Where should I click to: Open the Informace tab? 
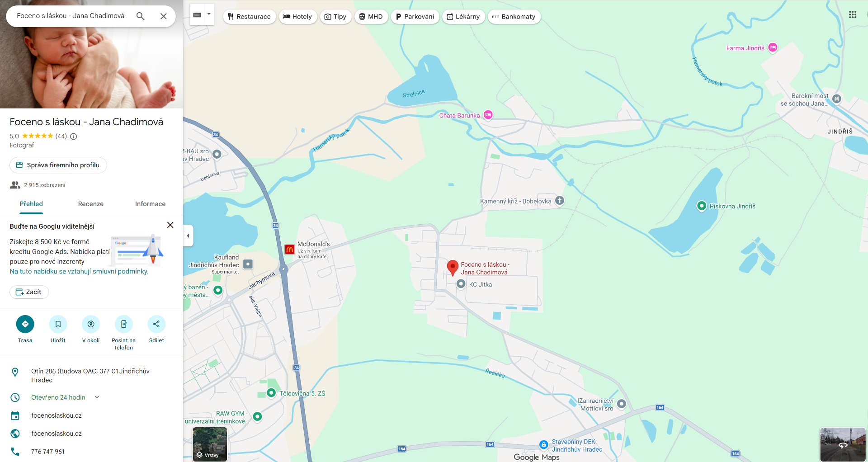point(150,204)
